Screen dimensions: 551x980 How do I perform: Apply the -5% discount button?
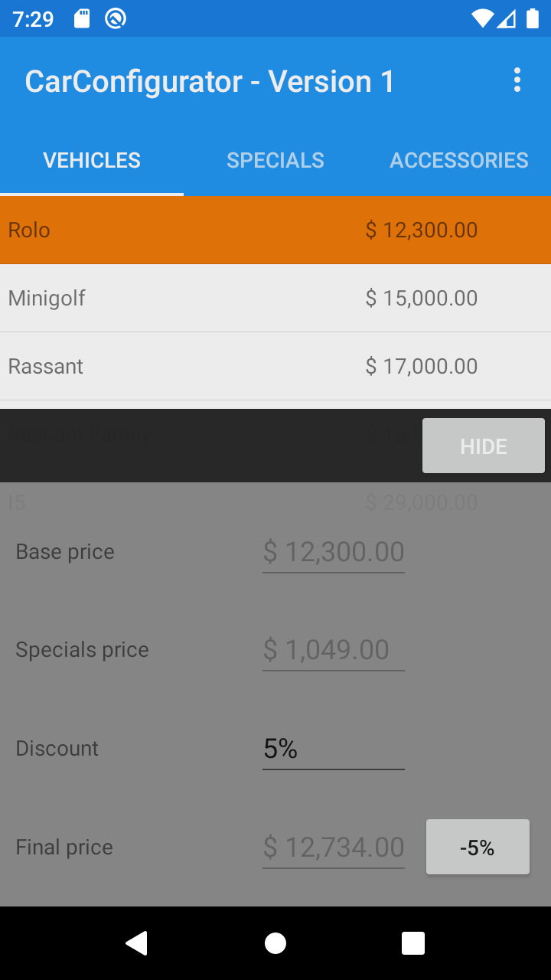pyautogui.click(x=478, y=847)
